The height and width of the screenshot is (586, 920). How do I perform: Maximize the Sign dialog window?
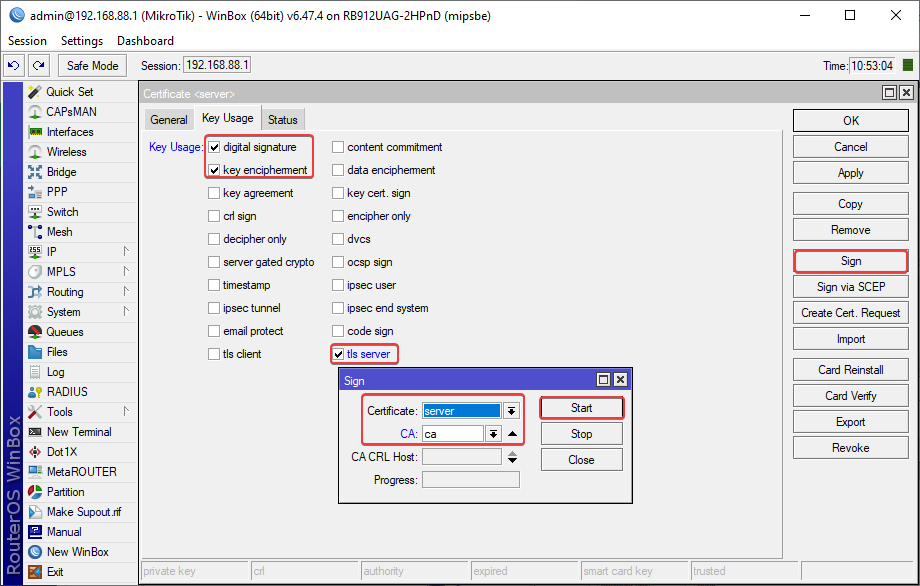pyautogui.click(x=603, y=380)
